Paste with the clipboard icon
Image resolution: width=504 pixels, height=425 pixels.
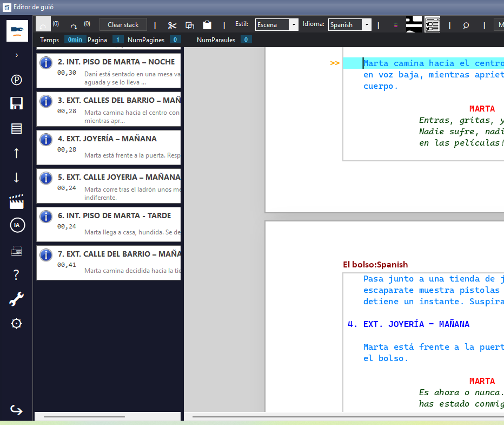207,25
